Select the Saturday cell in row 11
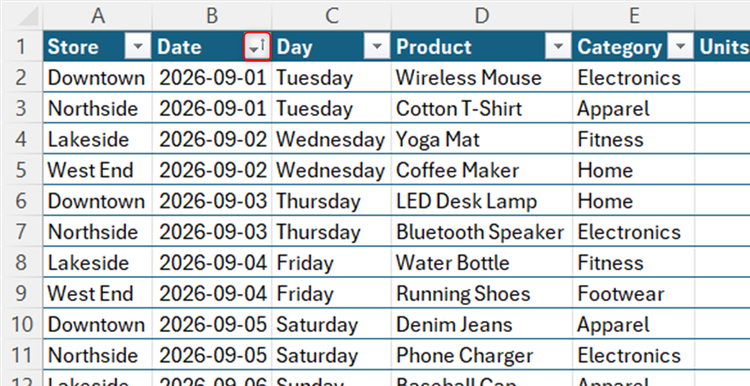Screen dimensions: 750x386 331,355
